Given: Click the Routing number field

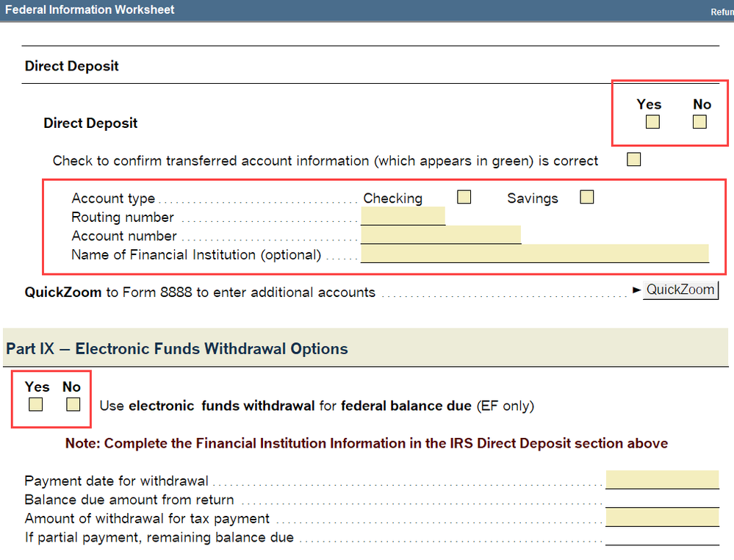Looking at the screenshot, I should pos(403,216).
